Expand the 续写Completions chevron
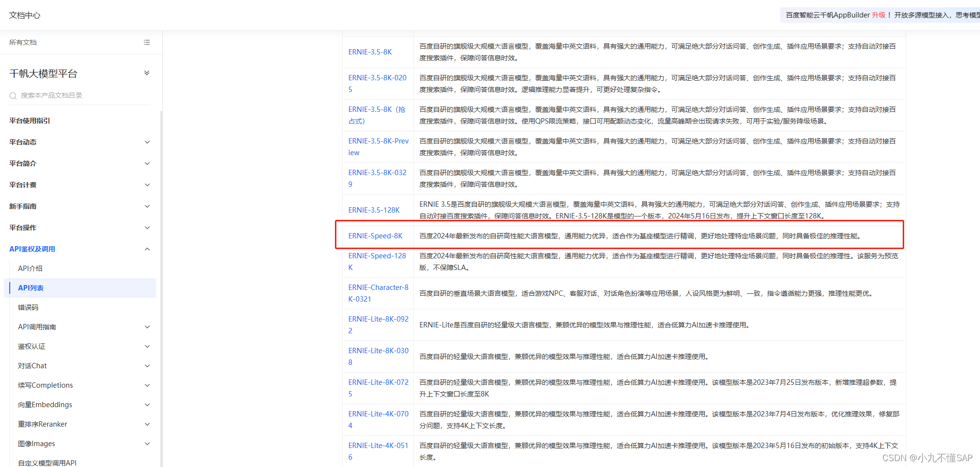Image resolution: width=980 pixels, height=467 pixels. coord(147,385)
